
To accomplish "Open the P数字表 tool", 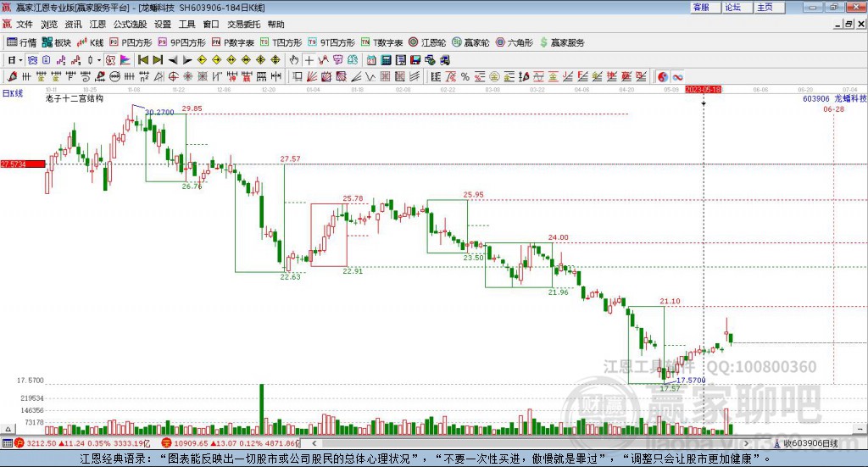I will (233, 42).
